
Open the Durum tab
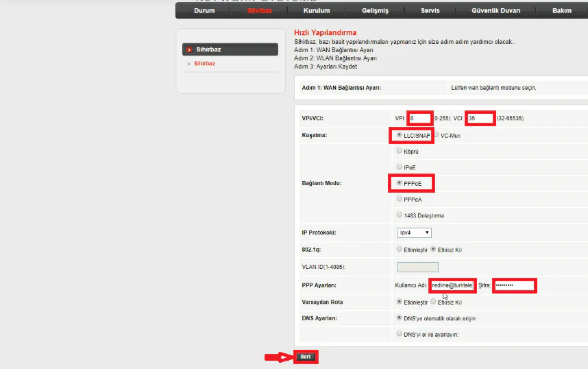(204, 11)
